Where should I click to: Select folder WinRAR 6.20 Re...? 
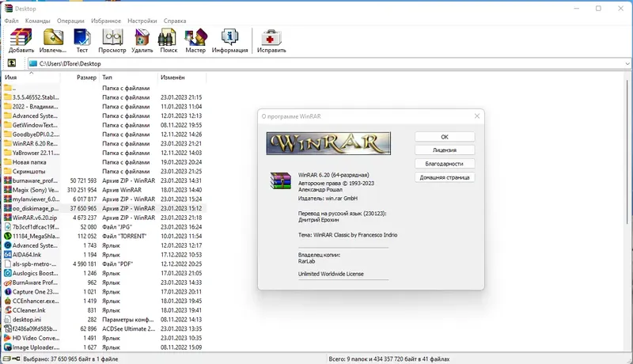coord(104,144)
